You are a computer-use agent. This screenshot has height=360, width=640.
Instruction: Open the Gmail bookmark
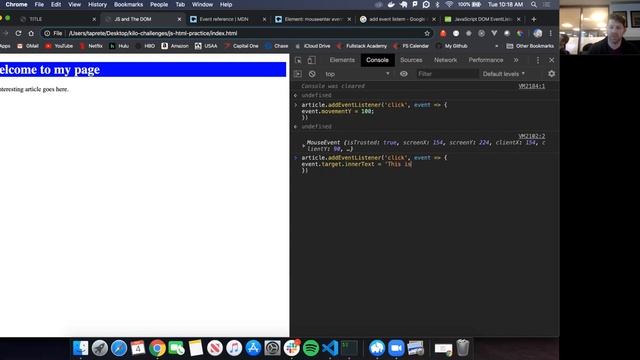[x=28, y=46]
